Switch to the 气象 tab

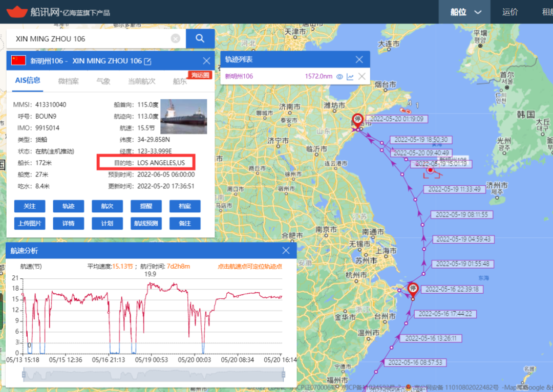pos(103,81)
